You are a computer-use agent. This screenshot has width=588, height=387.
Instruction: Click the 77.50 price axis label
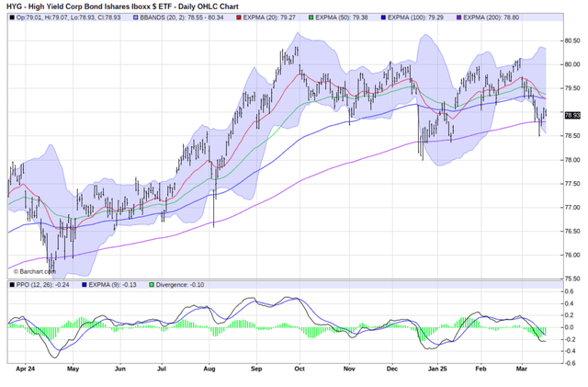point(572,184)
